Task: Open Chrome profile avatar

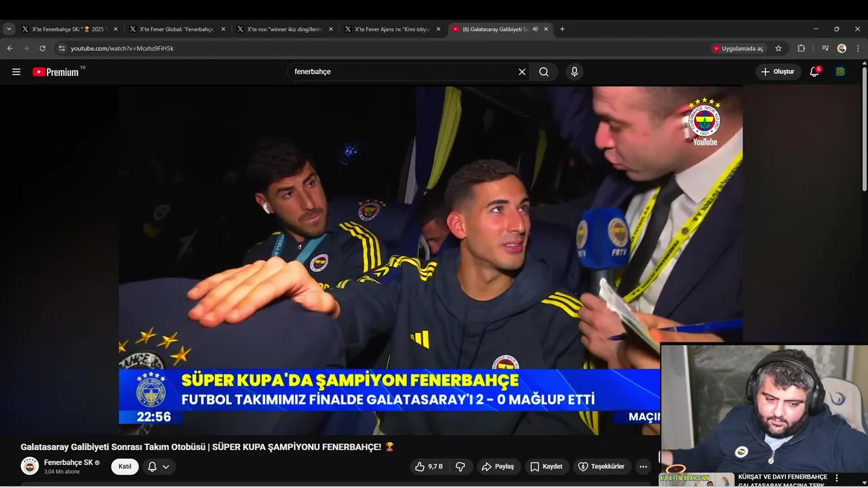Action: (842, 48)
